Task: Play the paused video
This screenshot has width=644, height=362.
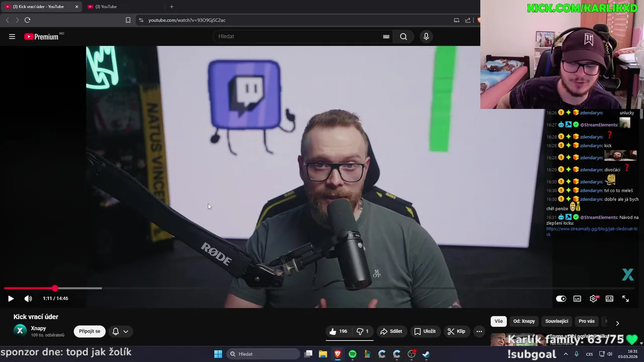Action: pos(11,299)
